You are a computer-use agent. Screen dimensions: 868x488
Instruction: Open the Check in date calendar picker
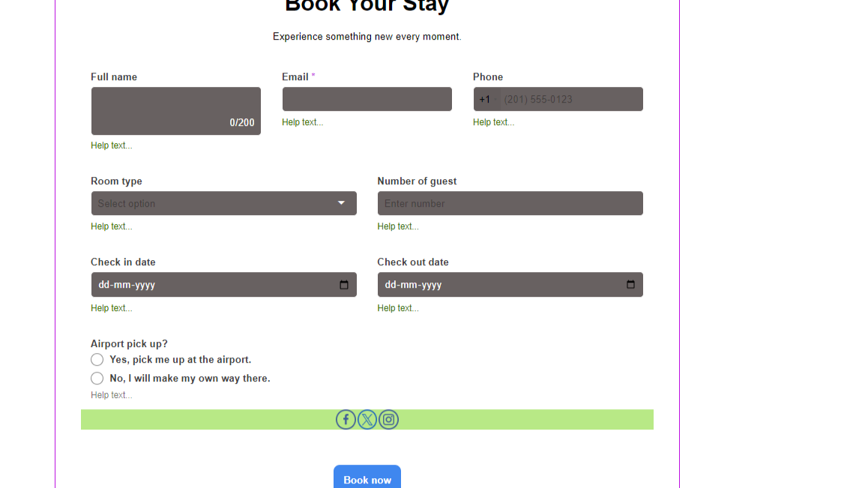tap(344, 285)
